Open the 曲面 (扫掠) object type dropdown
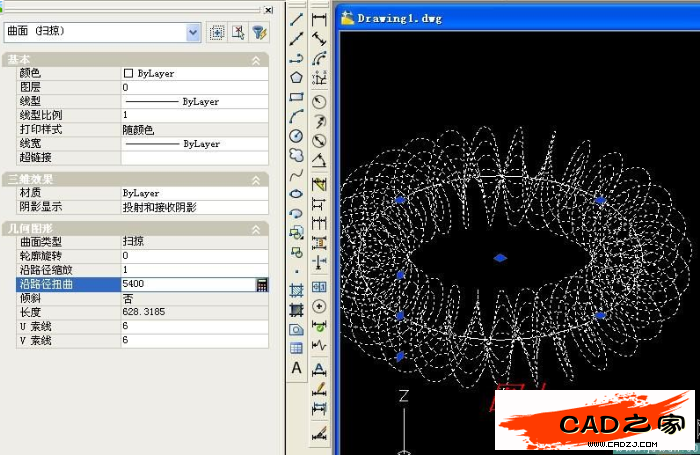Viewport: 700px width, 455px height. tap(193, 33)
